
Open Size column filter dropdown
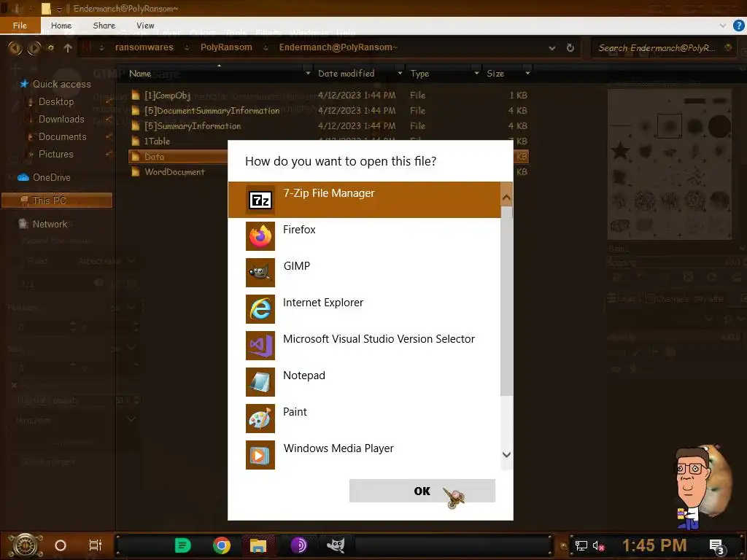click(527, 74)
